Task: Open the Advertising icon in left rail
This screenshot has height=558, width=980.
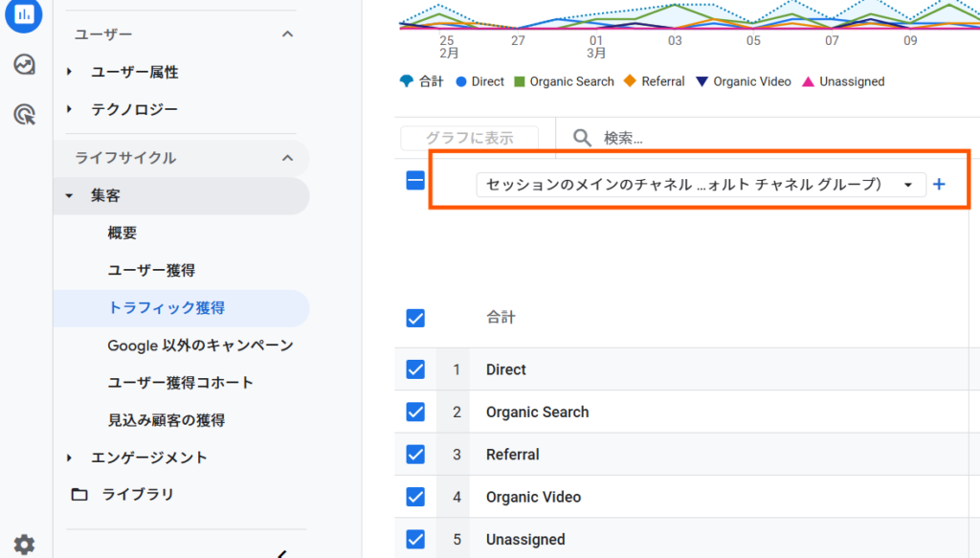Action: (25, 116)
